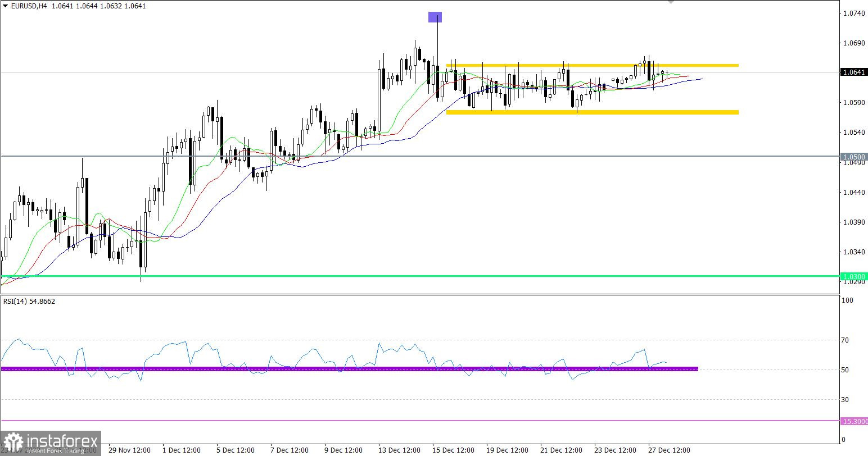
Task: Click the 7 Dec 12:00 date label
Action: pos(289,450)
